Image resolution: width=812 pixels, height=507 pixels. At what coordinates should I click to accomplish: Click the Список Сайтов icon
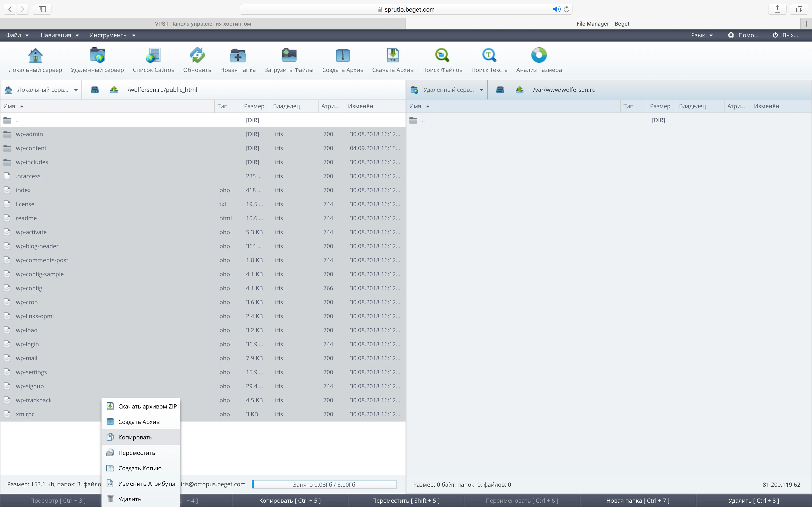click(153, 56)
